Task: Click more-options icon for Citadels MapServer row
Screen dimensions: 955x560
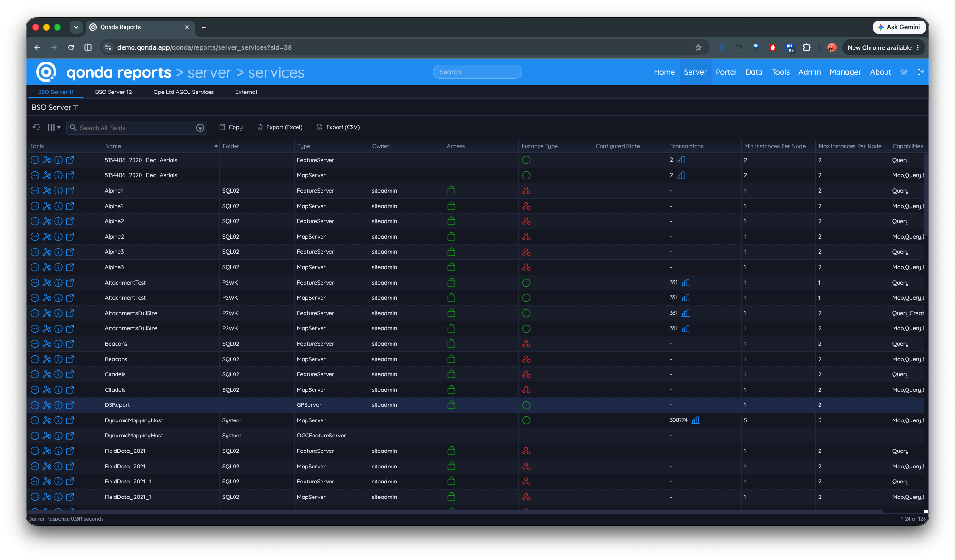Action: [x=35, y=389]
